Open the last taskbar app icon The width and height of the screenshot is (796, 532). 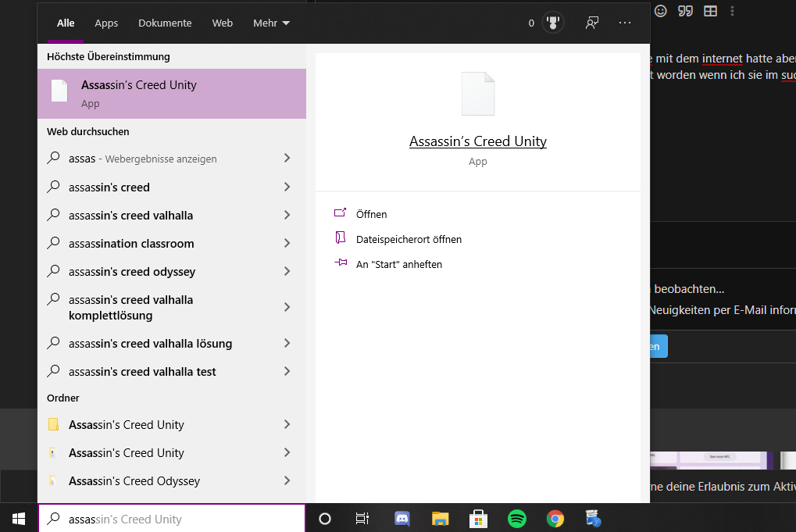point(593,518)
